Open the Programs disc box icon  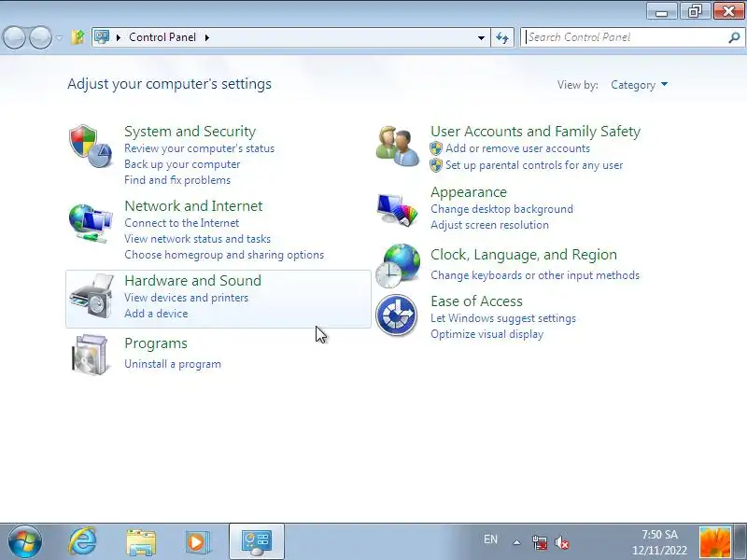[x=90, y=355]
